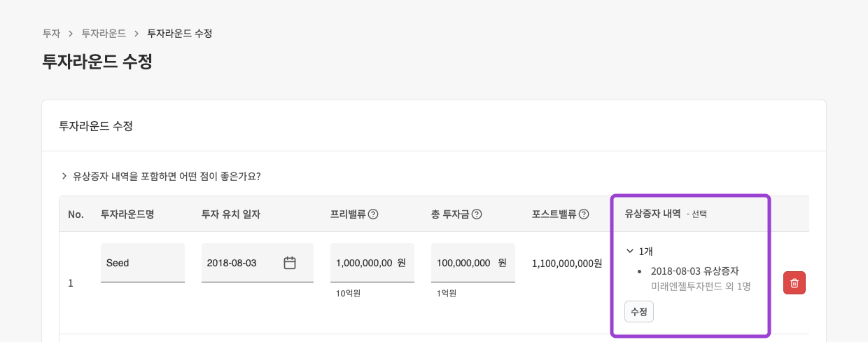This screenshot has height=342, width=868.
Task: Click help icon next to 포스트밸류 header
Action: click(584, 214)
